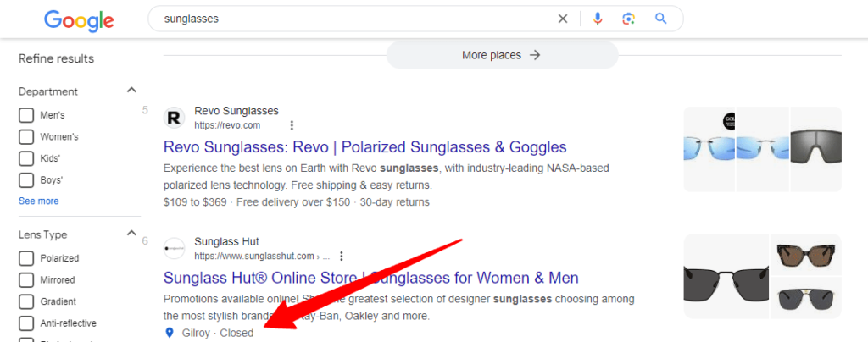The height and width of the screenshot is (342, 868).
Task: Open Google Lens image search
Action: click(629, 19)
